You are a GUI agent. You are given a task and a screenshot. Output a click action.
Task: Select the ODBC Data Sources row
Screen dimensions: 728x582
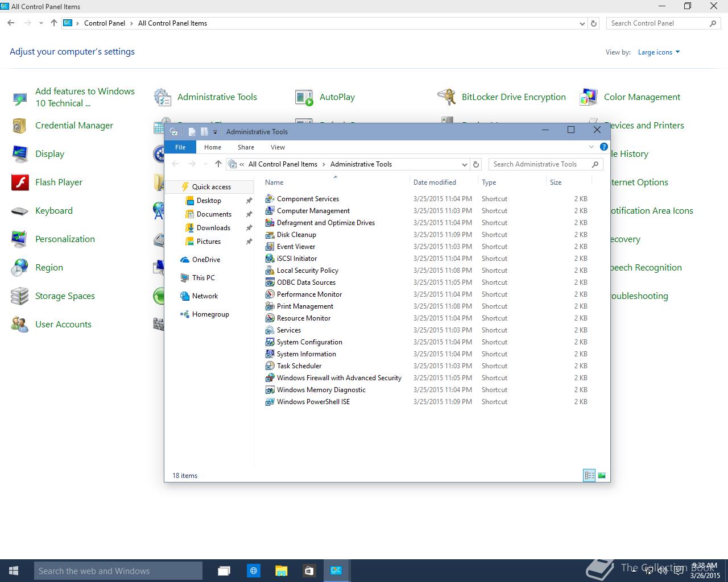(427, 282)
